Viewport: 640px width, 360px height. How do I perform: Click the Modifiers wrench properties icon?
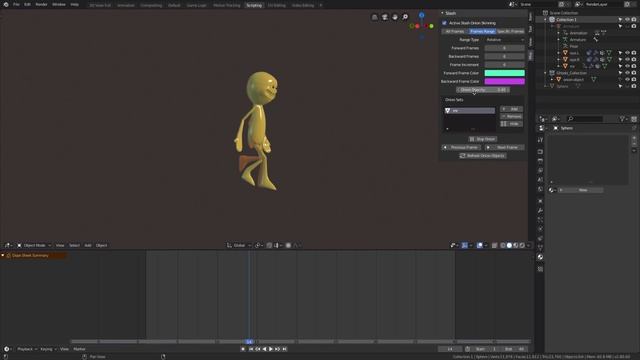pyautogui.click(x=540, y=211)
